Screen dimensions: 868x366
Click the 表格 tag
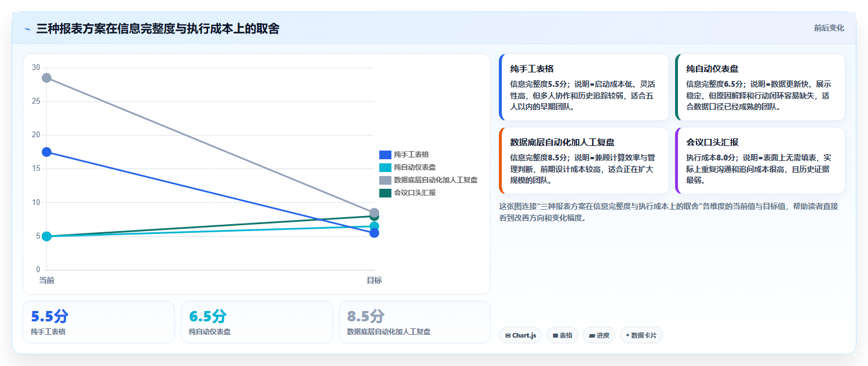tap(562, 335)
